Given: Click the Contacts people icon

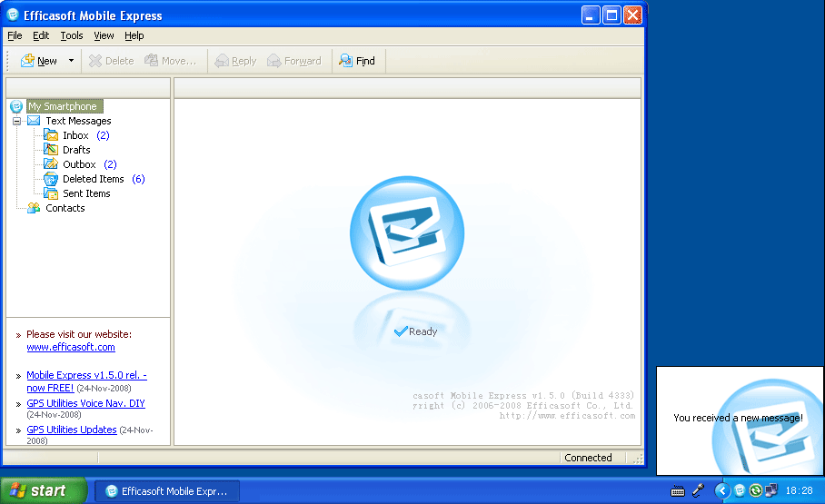Looking at the screenshot, I should [34, 208].
